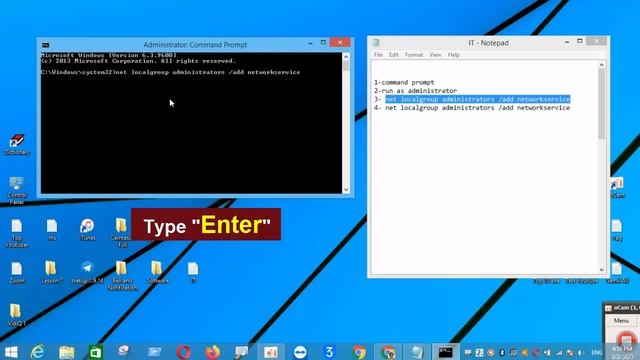Image resolution: width=640 pixels, height=360 pixels.
Task: Open the View menu in Notepad
Action: pos(435,55)
